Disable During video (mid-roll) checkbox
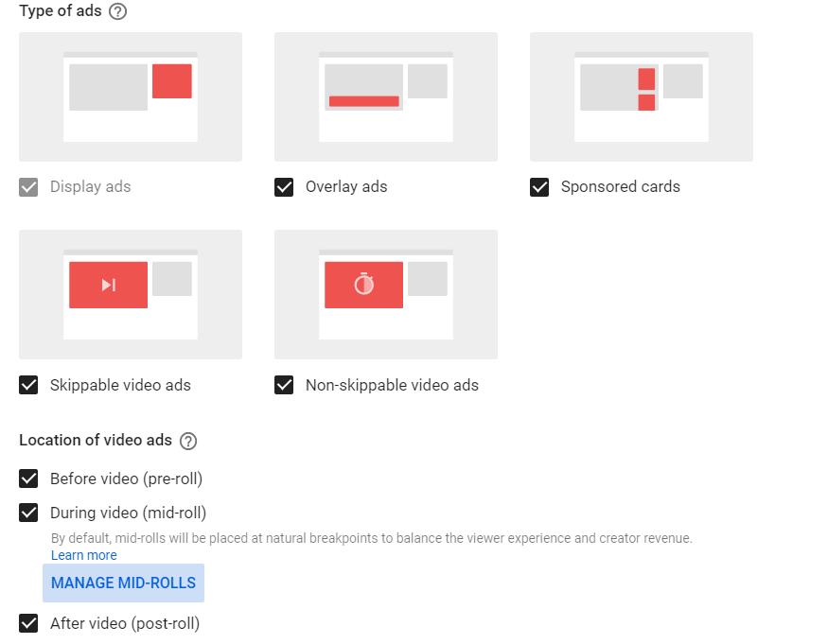Image resolution: width=828 pixels, height=644 pixels. [x=28, y=513]
